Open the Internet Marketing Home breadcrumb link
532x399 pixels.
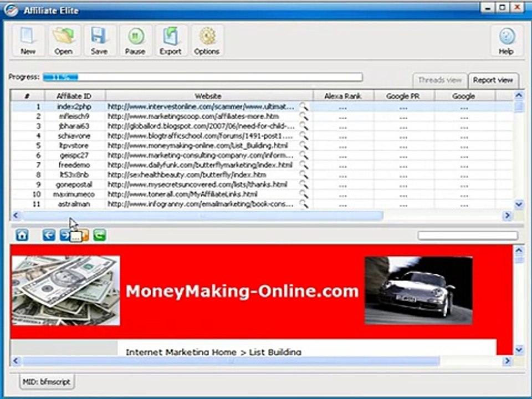coord(181,352)
